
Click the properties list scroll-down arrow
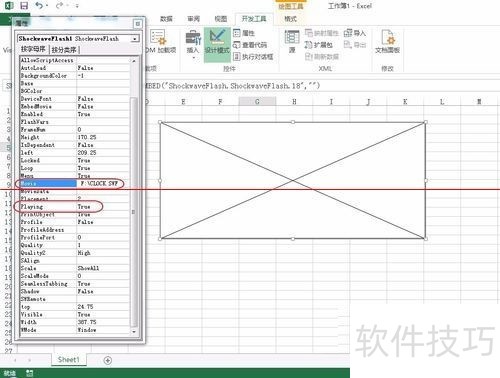pos(134,332)
